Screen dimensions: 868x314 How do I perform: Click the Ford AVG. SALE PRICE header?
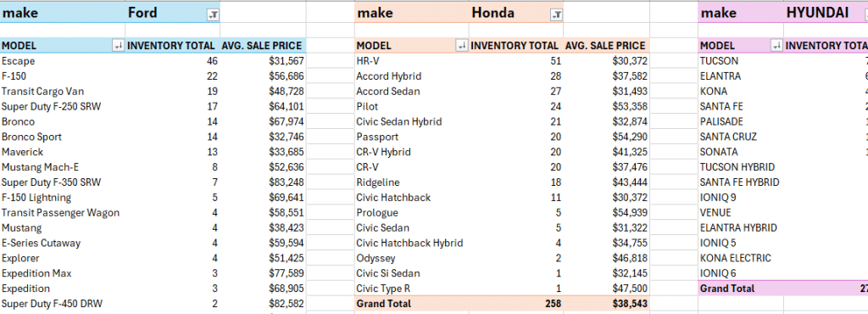click(x=263, y=46)
